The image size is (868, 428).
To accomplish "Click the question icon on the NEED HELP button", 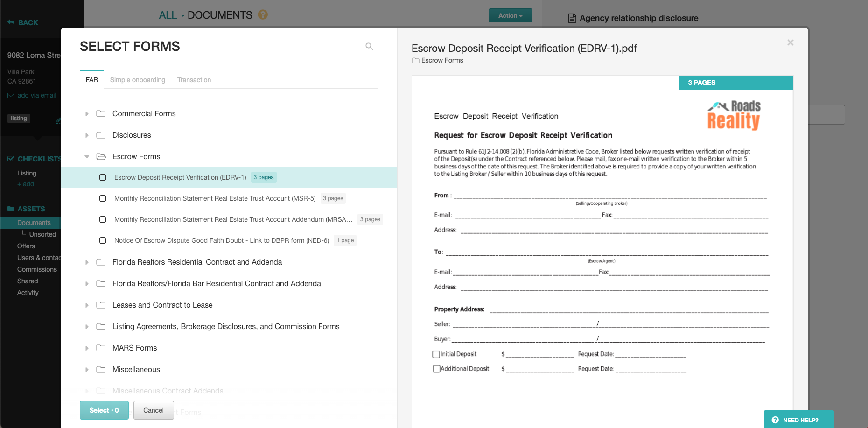I will [775, 420].
